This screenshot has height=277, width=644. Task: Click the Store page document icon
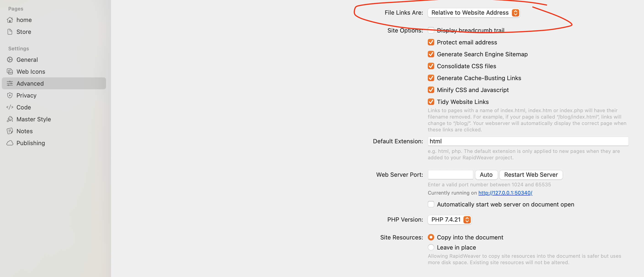[10, 32]
